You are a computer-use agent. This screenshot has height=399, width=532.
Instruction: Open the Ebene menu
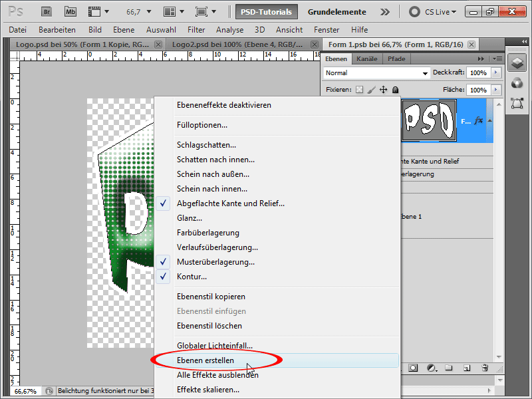coord(124,30)
